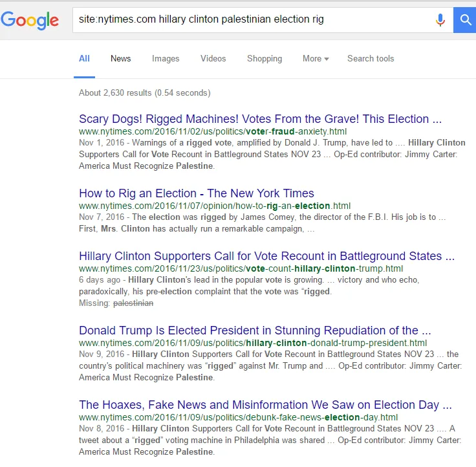Select the All results tab
The image size is (476, 467).
coord(84,59)
